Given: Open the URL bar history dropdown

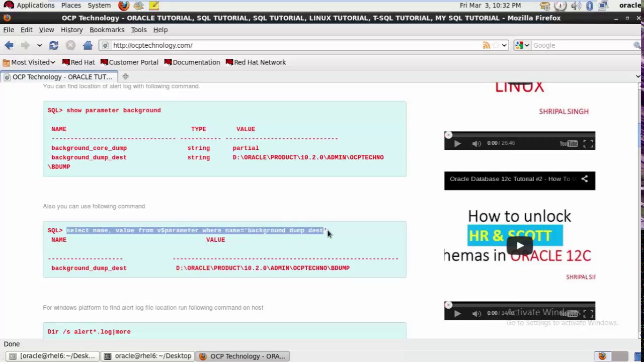Looking at the screenshot, I should point(504,45).
